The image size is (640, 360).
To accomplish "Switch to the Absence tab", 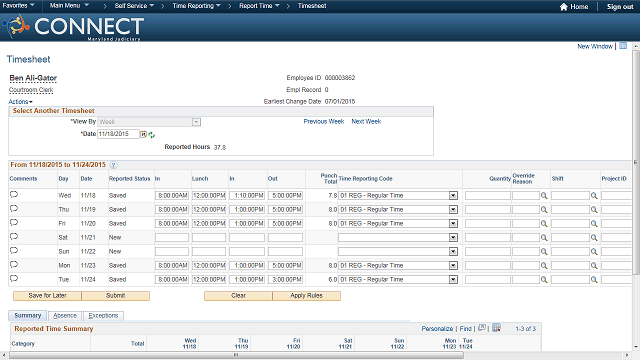I will 65,316.
